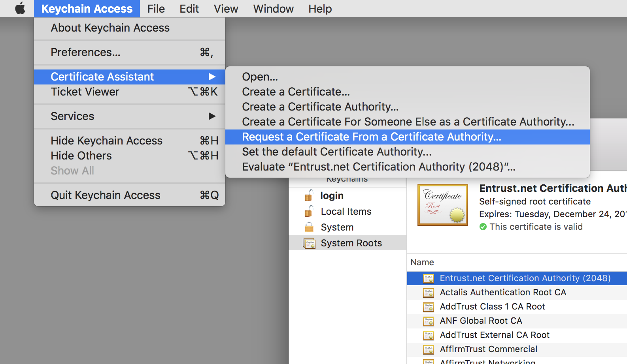This screenshot has width=627, height=364.
Task: Select AffirmTrust Commercial row
Action: tap(517, 349)
